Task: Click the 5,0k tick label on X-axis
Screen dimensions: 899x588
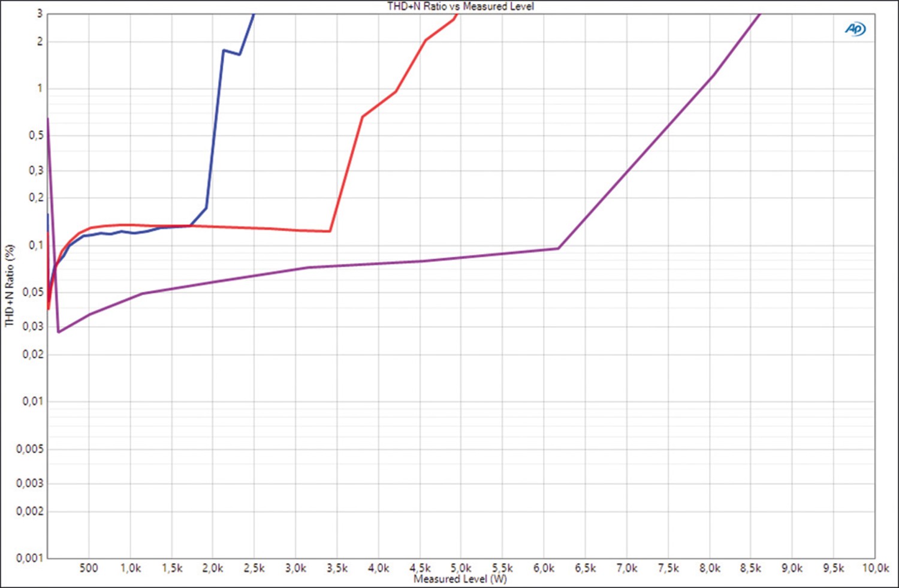Action: point(461,568)
